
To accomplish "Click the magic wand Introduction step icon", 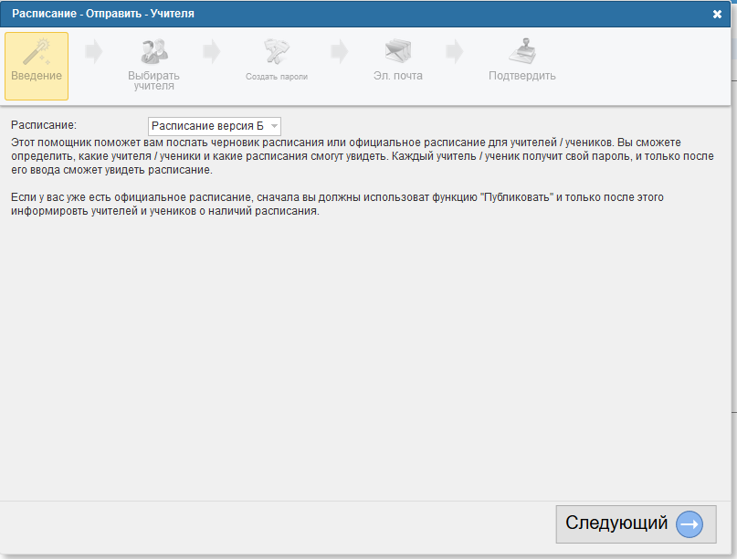I will coord(37,51).
